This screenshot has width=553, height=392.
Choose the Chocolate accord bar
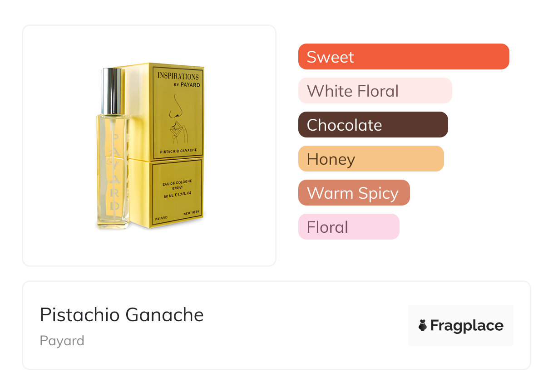point(373,125)
